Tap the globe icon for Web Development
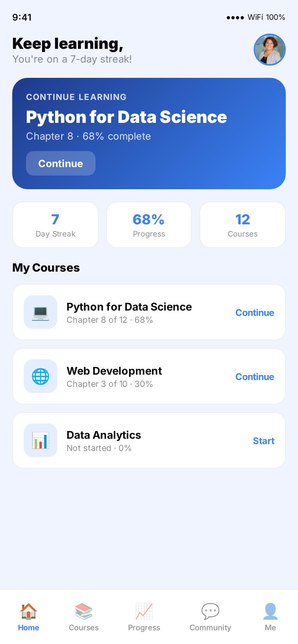Screen dimensions: 298x644 (40, 376)
